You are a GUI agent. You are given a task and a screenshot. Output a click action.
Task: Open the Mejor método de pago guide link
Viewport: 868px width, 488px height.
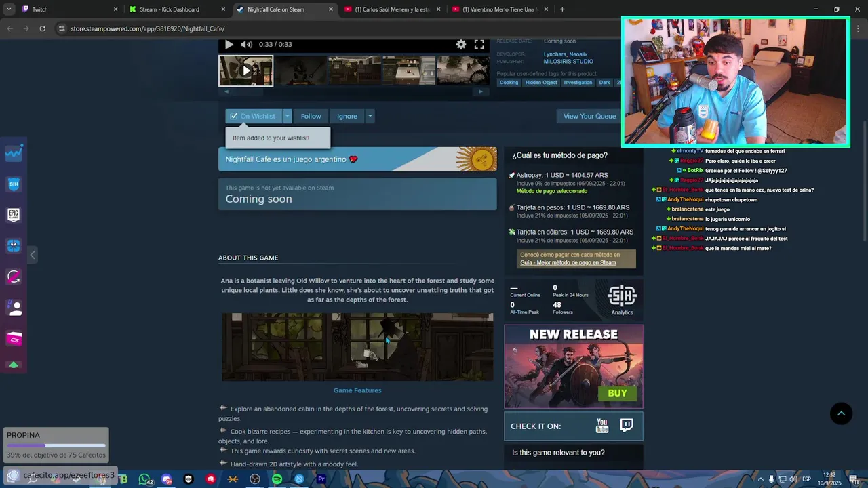click(x=568, y=262)
